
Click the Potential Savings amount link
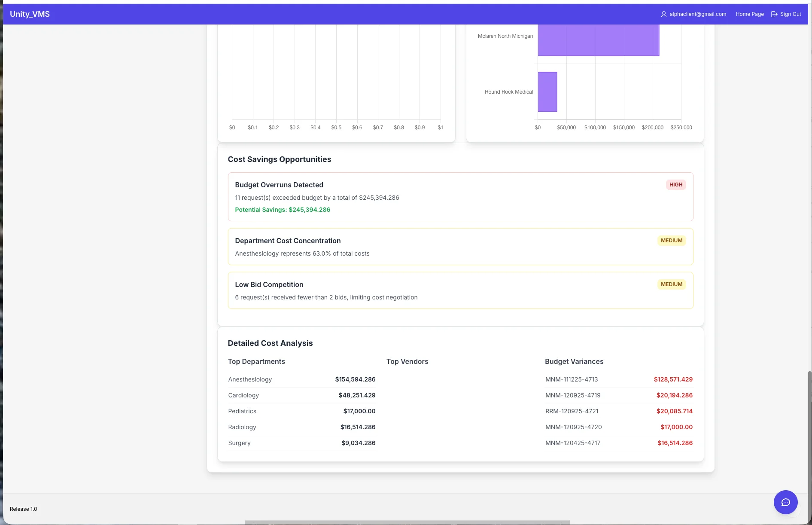click(283, 210)
